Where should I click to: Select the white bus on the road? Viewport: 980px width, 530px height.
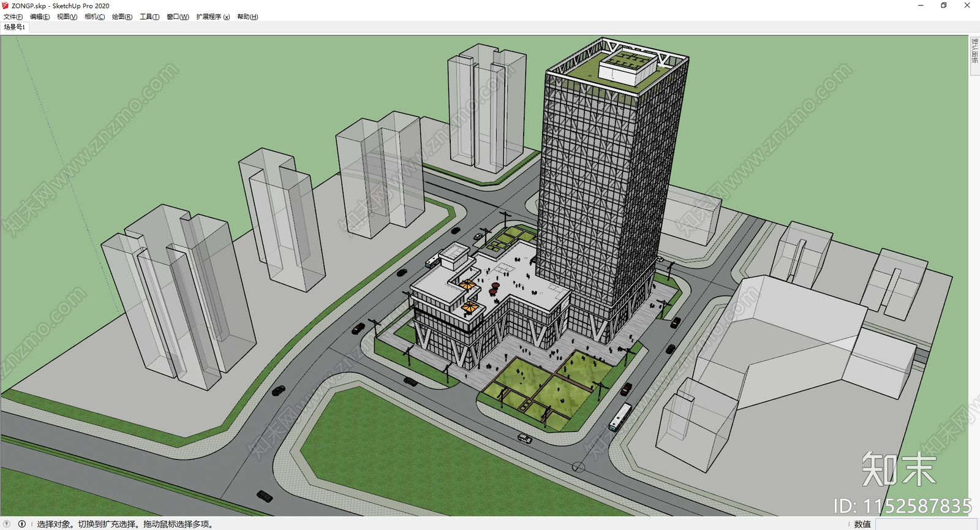(x=620, y=417)
